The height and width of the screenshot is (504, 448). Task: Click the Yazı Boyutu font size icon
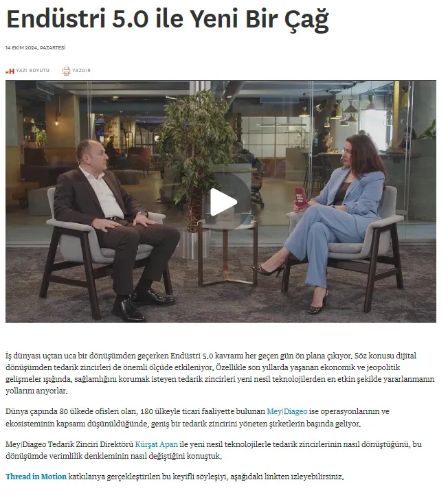[x=10, y=71]
